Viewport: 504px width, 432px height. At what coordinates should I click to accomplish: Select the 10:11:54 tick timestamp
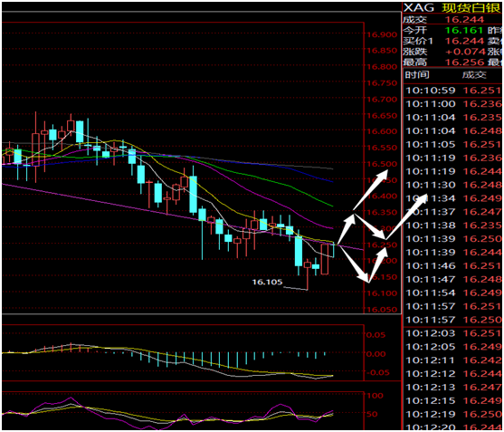click(x=431, y=293)
